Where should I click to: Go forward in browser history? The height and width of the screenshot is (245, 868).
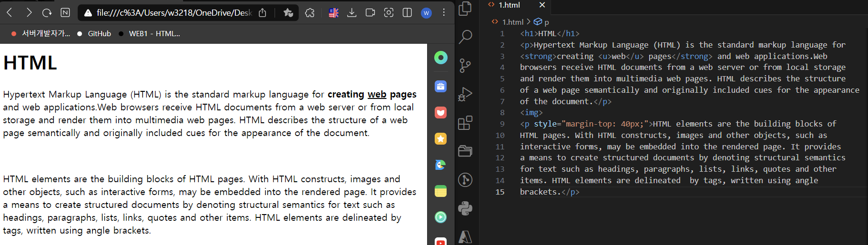29,12
